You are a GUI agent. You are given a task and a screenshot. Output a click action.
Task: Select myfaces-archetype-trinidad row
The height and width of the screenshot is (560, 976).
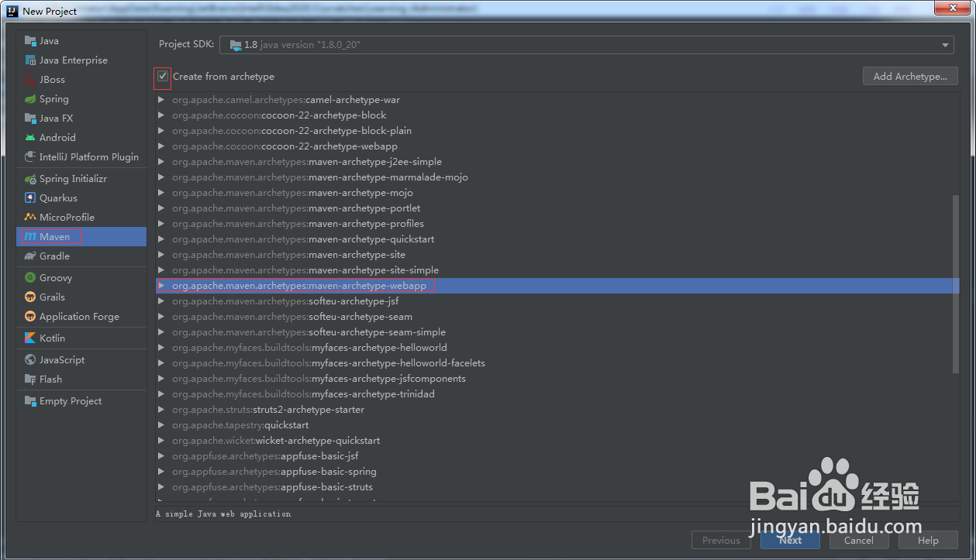(557, 394)
